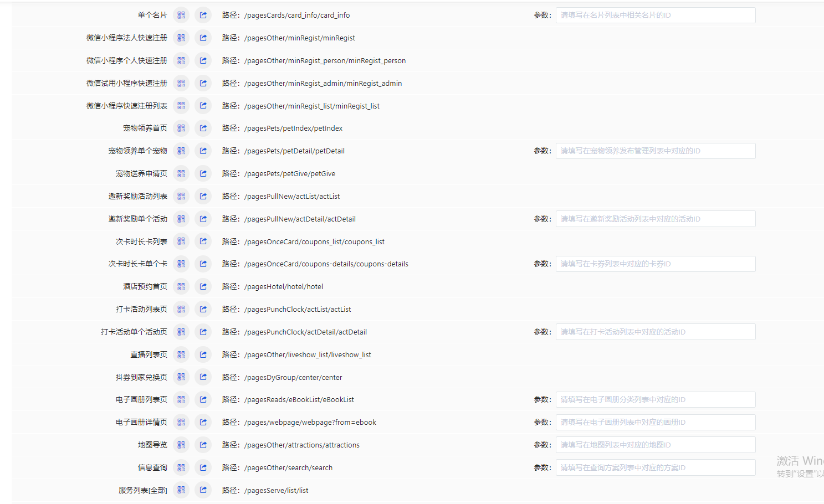Open QR code for 直播列表页
This screenshot has width=824, height=504.
(181, 355)
